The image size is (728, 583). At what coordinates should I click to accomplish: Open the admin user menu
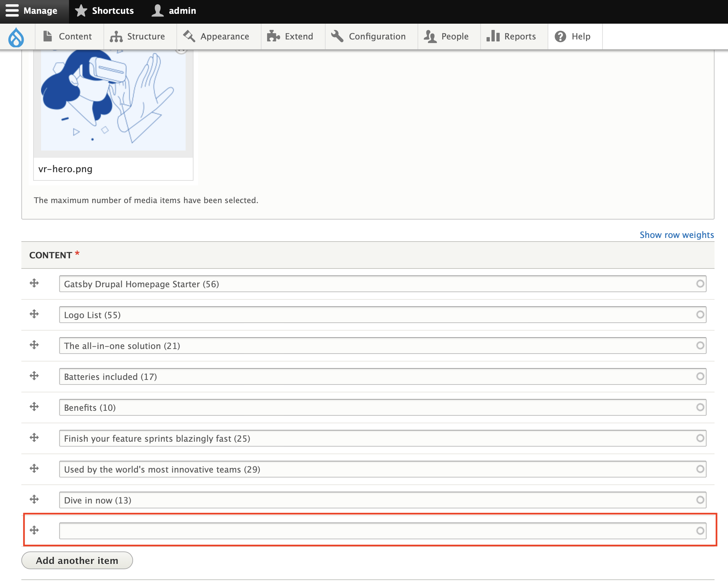coord(174,11)
